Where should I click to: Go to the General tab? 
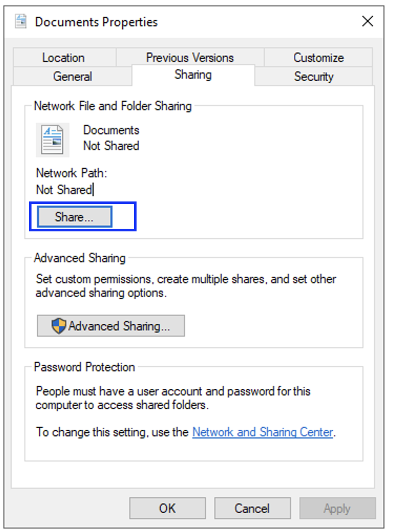[x=72, y=77]
